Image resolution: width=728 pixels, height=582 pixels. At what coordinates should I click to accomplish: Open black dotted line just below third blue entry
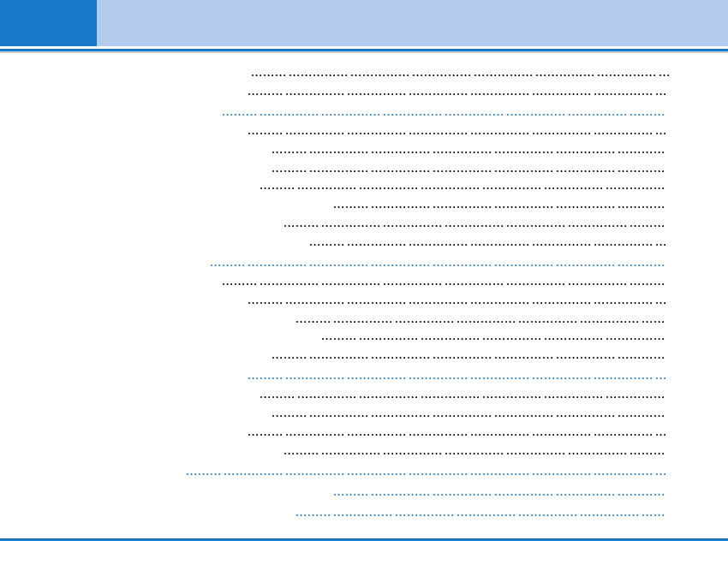[462, 397]
